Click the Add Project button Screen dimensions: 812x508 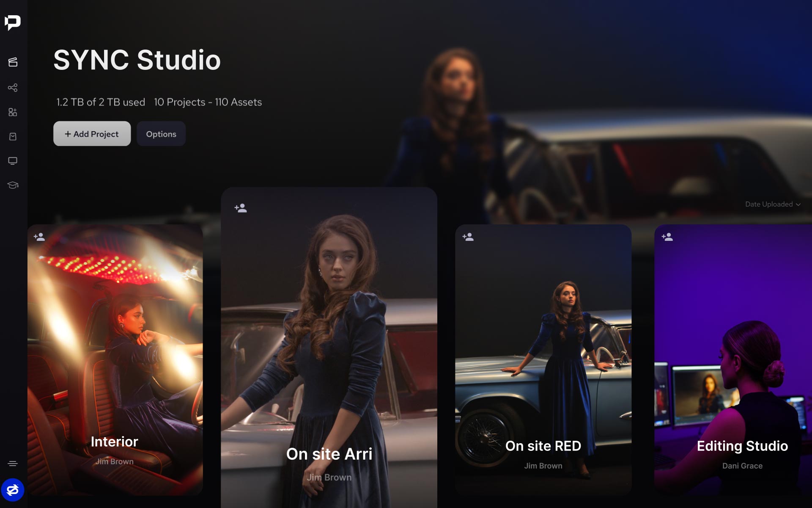pos(92,134)
